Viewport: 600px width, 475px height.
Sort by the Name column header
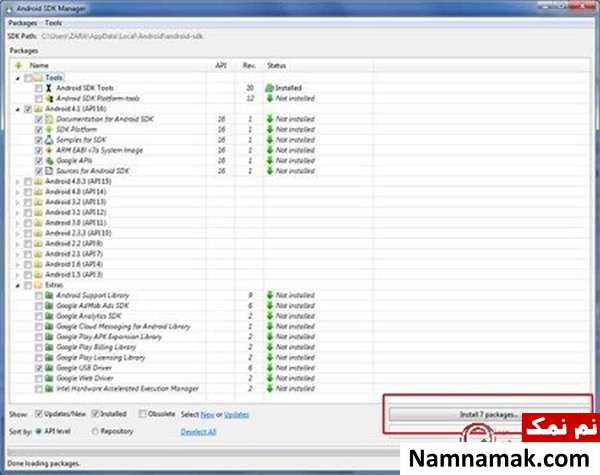(x=39, y=65)
